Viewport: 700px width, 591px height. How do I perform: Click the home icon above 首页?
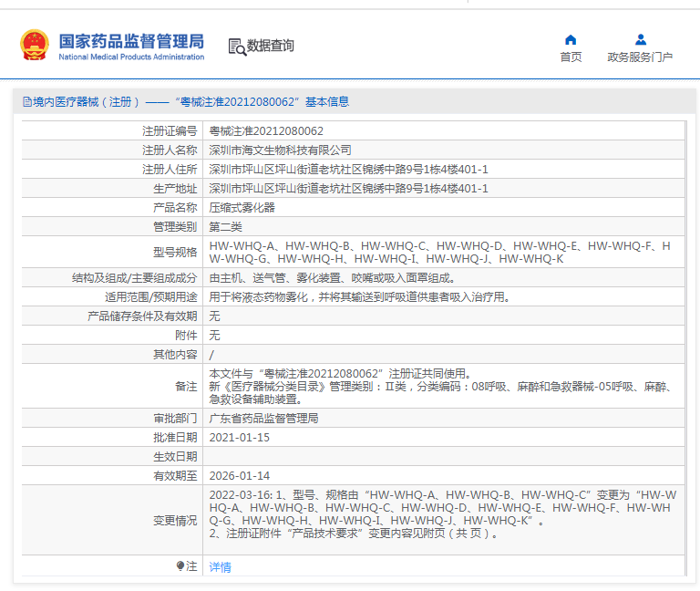571,40
